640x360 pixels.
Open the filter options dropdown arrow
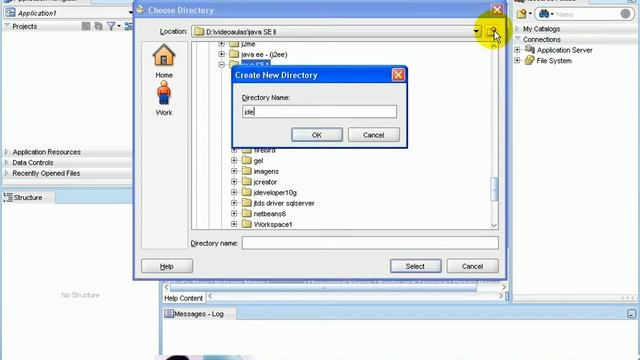point(119,27)
